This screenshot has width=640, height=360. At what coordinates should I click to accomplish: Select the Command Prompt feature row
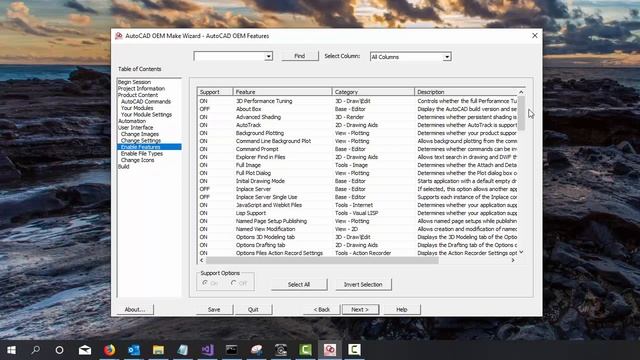pos(358,149)
